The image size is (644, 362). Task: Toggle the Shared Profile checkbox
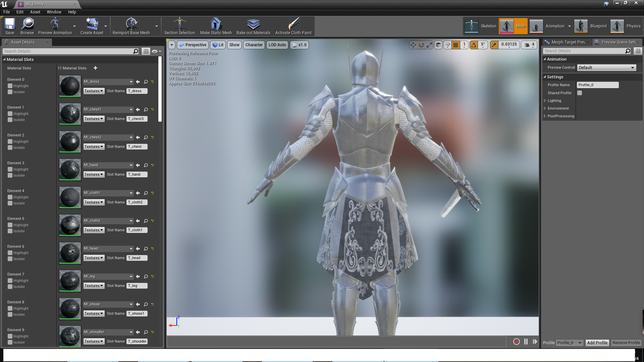click(x=580, y=93)
